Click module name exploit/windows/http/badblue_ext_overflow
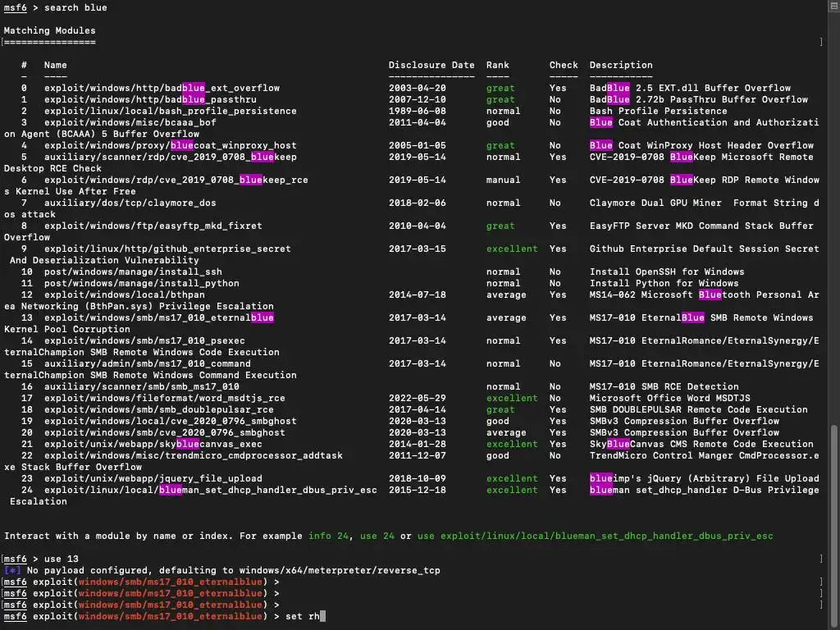This screenshot has width=840, height=630. [x=162, y=88]
